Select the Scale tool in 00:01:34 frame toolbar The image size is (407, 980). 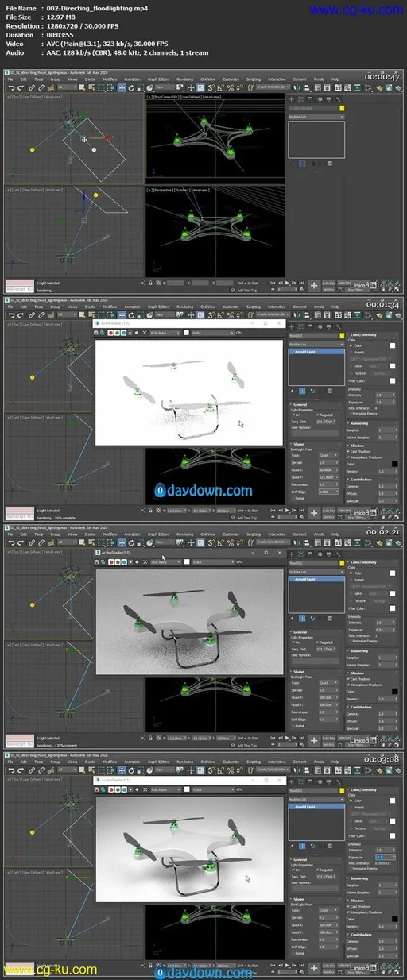coord(140,315)
